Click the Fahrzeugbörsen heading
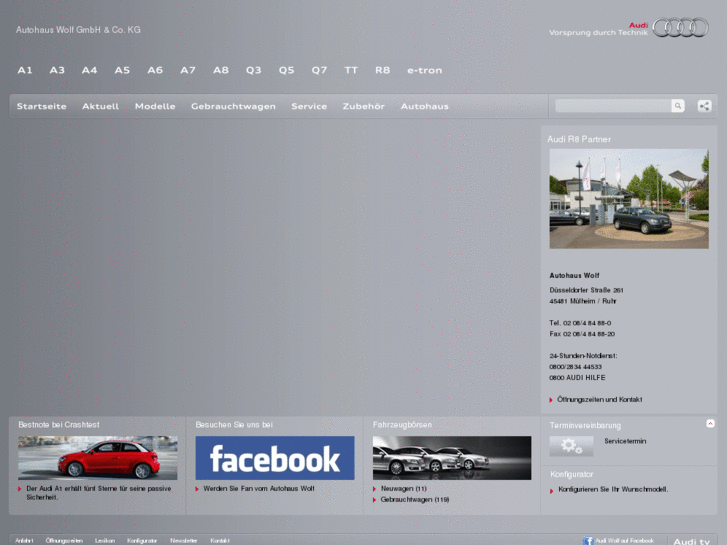The height and width of the screenshot is (545, 727). (x=402, y=425)
